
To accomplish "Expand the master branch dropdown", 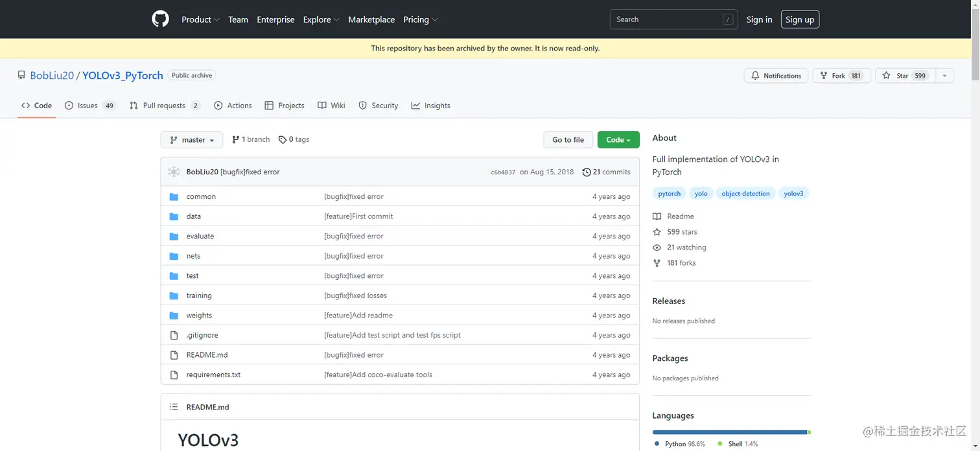I will click(192, 140).
